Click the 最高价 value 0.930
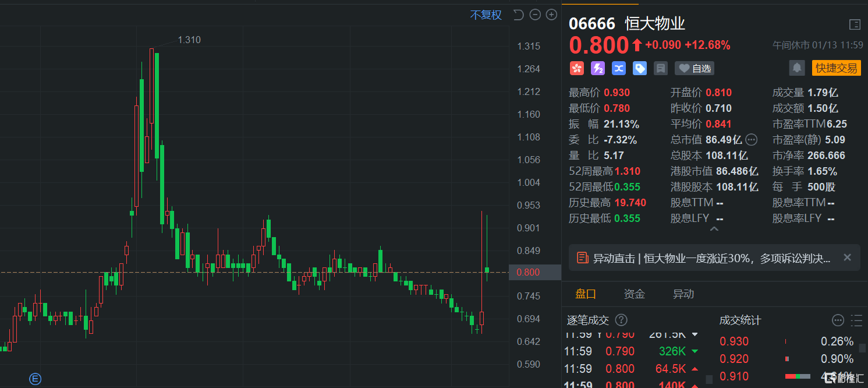This screenshot has width=868, height=388. (x=617, y=93)
